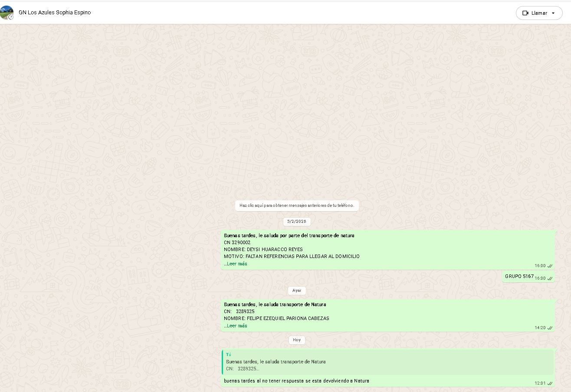This screenshot has height=392, width=571.
Task: Select the 'se esta devolviendo a Natura' message text
Action: point(296,381)
